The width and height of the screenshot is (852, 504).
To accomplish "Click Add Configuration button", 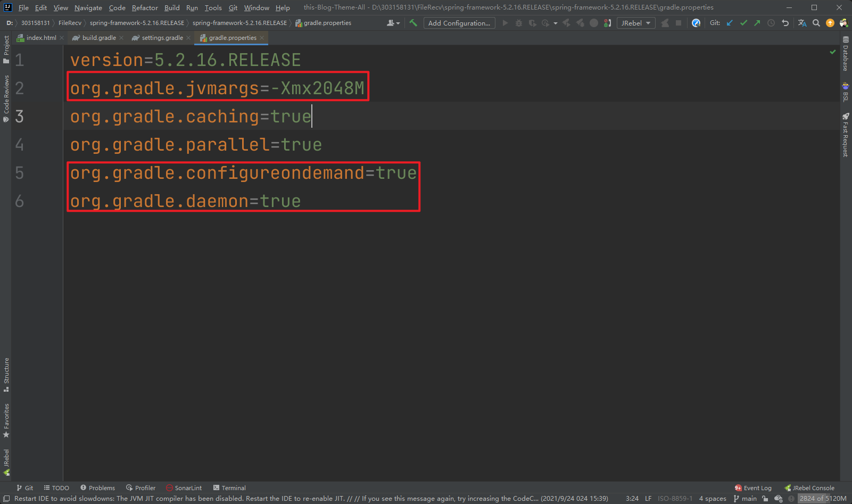I will (x=459, y=23).
